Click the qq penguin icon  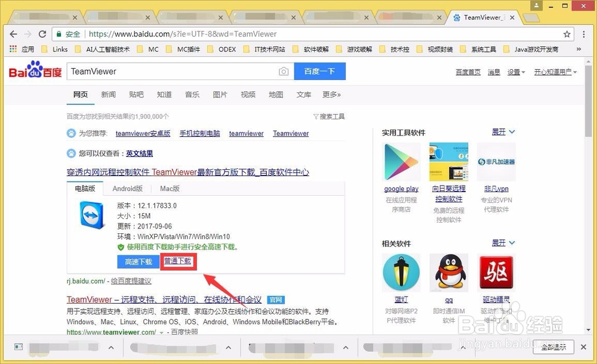click(448, 273)
